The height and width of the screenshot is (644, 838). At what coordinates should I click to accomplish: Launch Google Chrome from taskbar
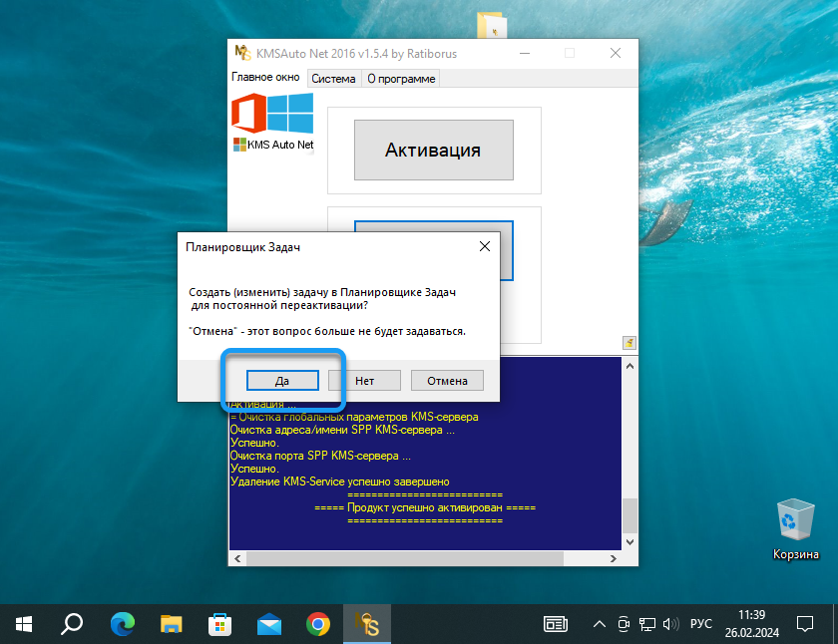click(x=318, y=624)
